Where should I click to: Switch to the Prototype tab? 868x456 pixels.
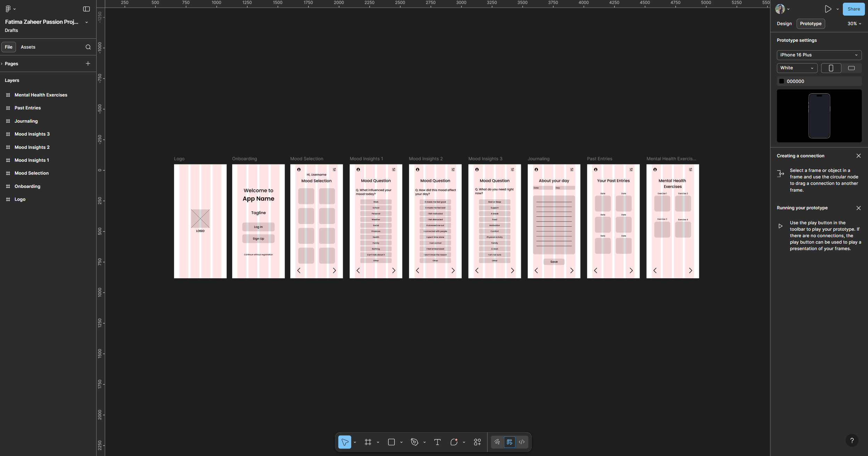click(x=810, y=24)
